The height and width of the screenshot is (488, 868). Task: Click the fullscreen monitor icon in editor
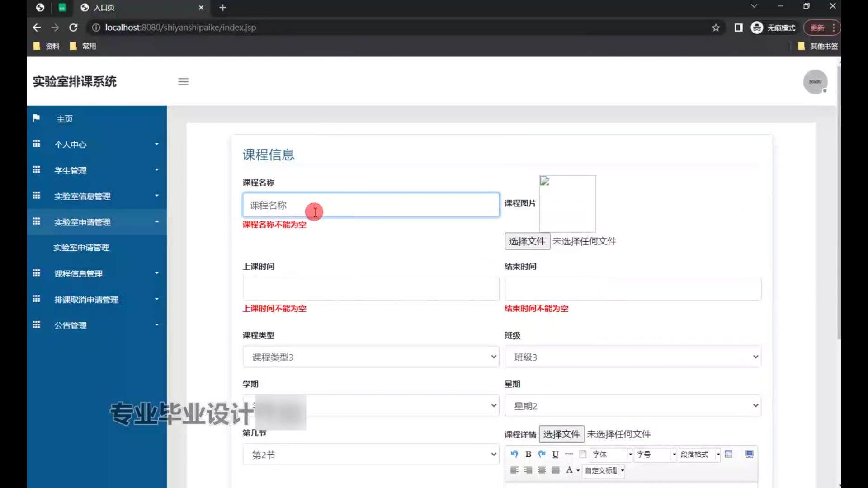(x=749, y=454)
